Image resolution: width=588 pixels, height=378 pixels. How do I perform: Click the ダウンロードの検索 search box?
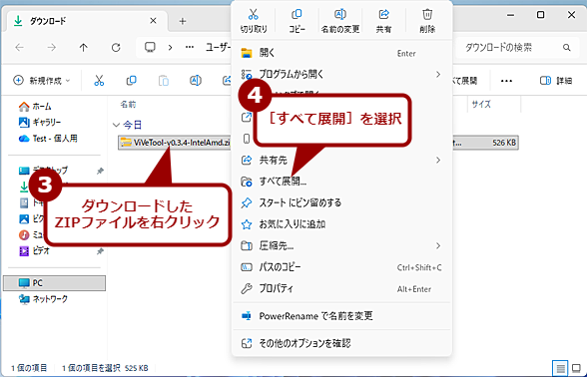pyautogui.click(x=517, y=48)
